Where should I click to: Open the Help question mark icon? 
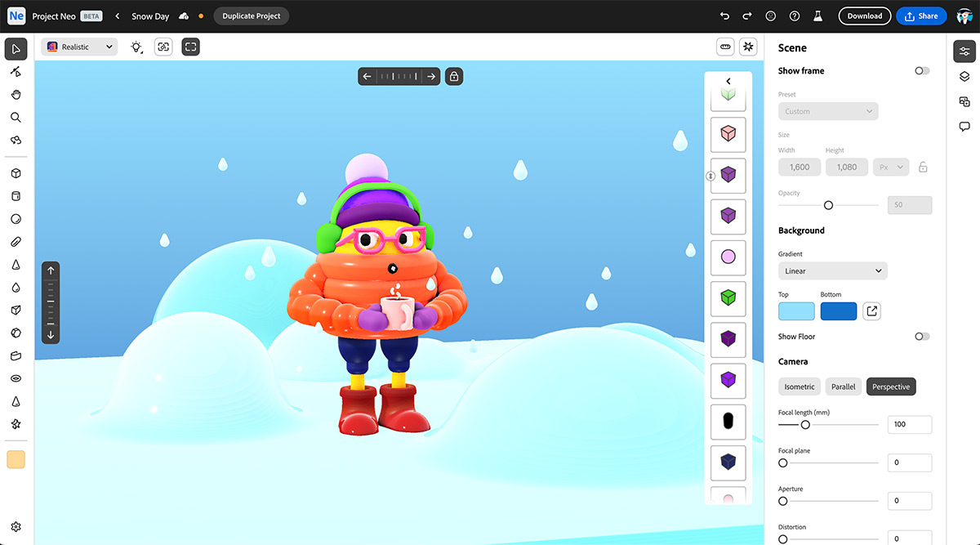click(795, 16)
